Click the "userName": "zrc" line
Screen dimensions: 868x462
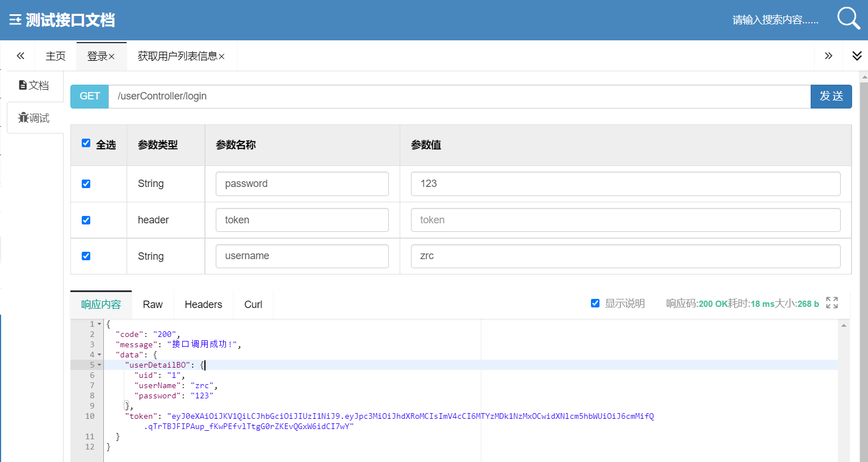(176, 385)
